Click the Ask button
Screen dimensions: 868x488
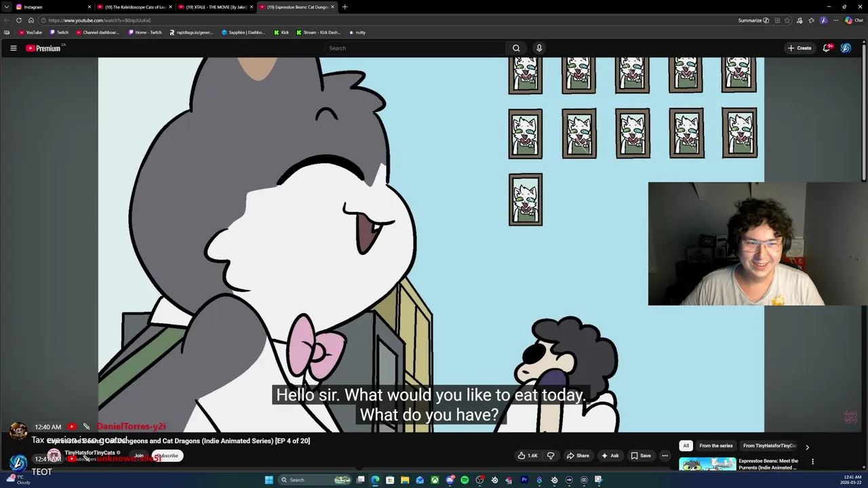(610, 455)
